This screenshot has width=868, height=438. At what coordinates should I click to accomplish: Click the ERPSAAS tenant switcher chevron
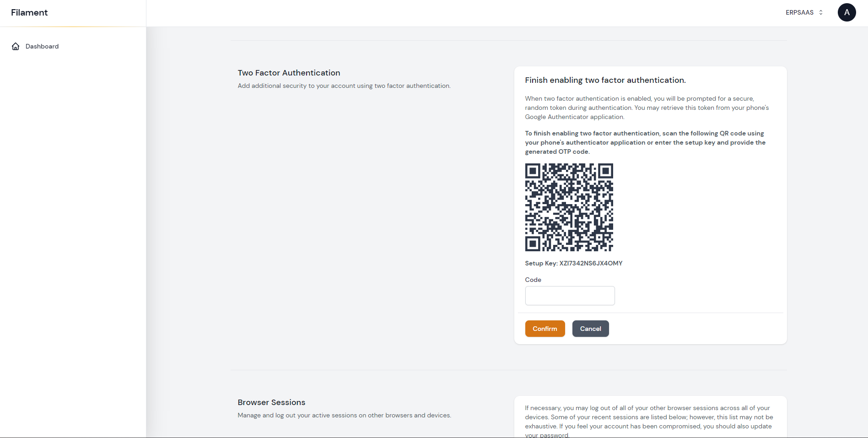(819, 12)
